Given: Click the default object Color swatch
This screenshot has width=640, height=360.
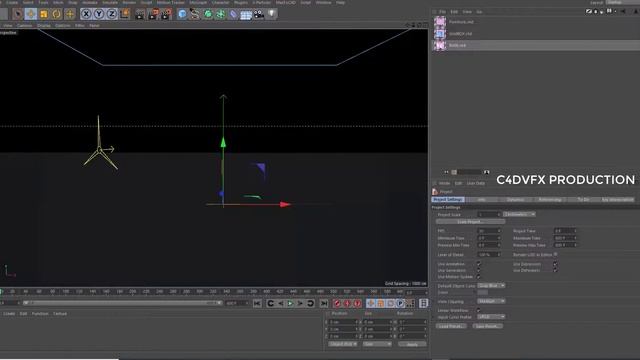Looking at the screenshot, I should pyautogui.click(x=482, y=293).
